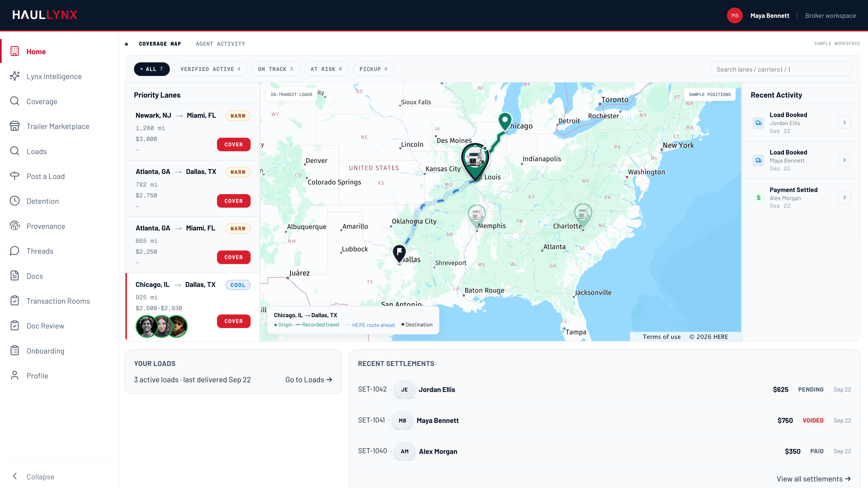Collapse the sidebar navigation
The height and width of the screenshot is (488, 868).
33,476
